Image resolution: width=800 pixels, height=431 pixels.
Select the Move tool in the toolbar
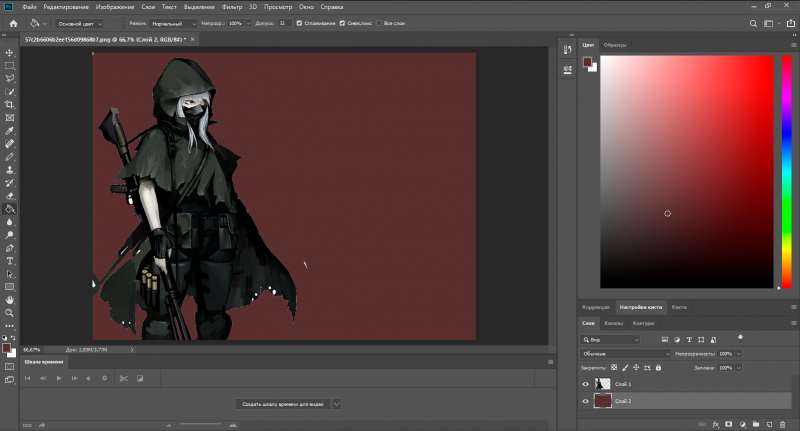[10, 52]
